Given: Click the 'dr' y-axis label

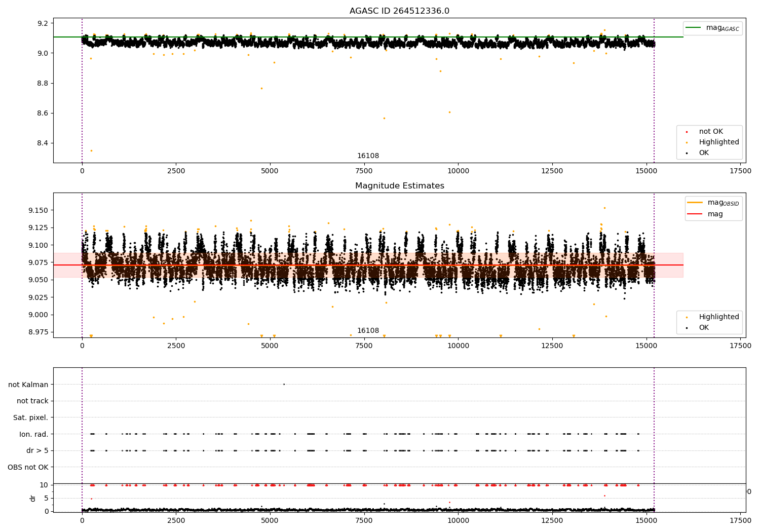Looking at the screenshot, I should tap(33, 498).
